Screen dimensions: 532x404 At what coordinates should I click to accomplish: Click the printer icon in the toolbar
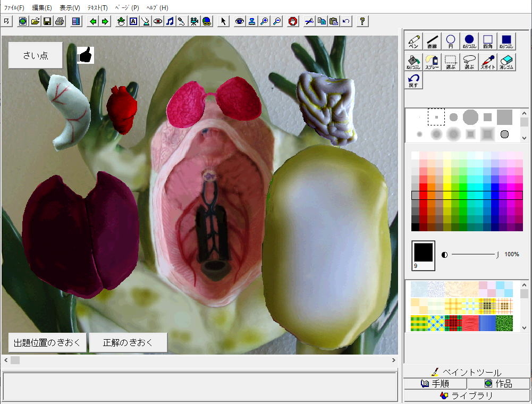click(x=60, y=21)
